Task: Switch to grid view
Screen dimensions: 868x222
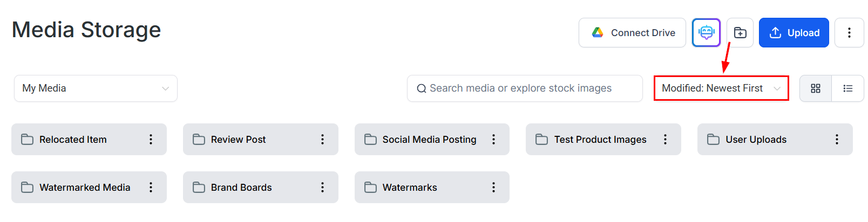Action: pos(816,88)
